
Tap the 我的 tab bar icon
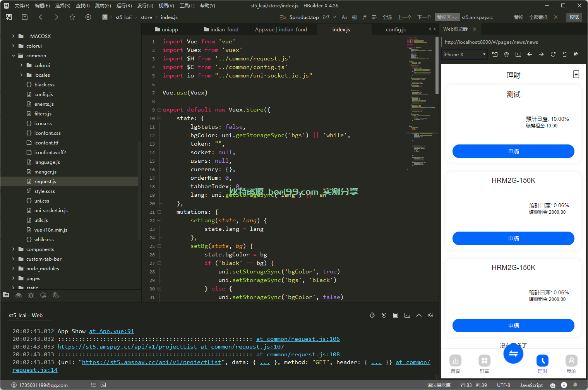(571, 364)
